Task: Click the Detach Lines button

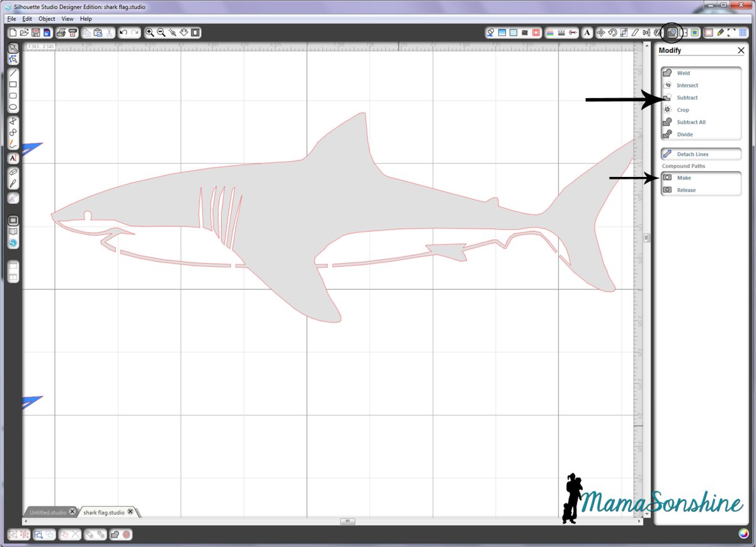Action: tap(692, 154)
